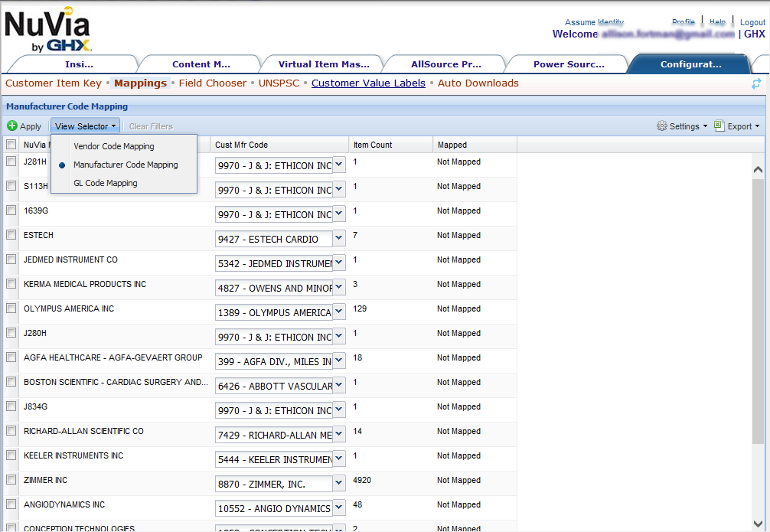
Task: Click the Item Count column header
Action: pyautogui.click(x=391, y=145)
